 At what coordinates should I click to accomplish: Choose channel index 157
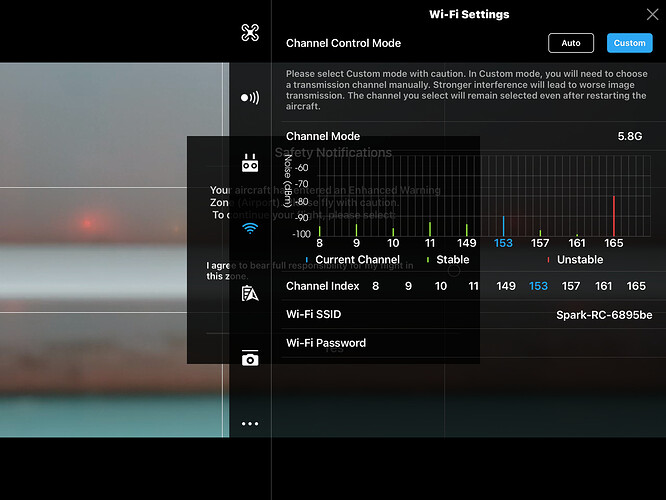pos(571,286)
